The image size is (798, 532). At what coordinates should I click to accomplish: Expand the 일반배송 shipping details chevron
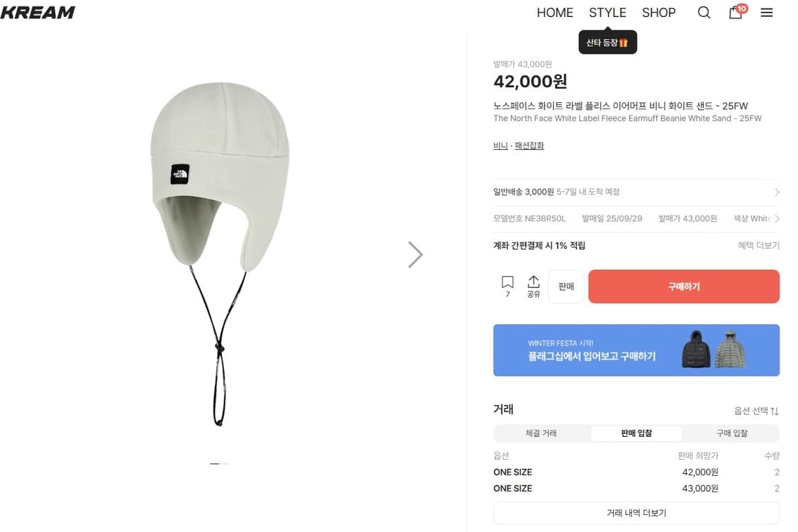(x=777, y=192)
